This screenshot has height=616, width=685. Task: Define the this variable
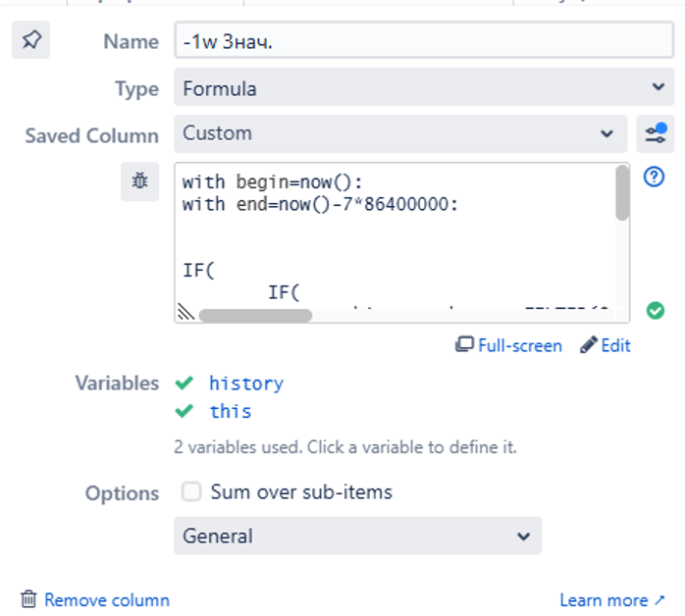tap(231, 411)
